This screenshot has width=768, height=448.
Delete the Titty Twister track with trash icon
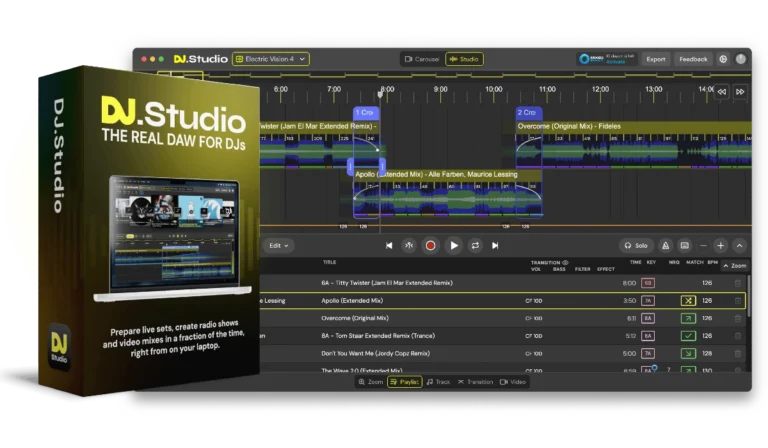coord(738,283)
